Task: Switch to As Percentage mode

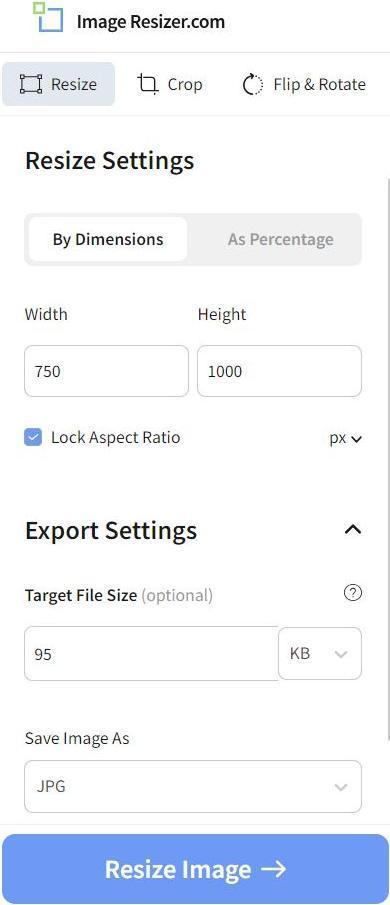Action: tap(280, 239)
